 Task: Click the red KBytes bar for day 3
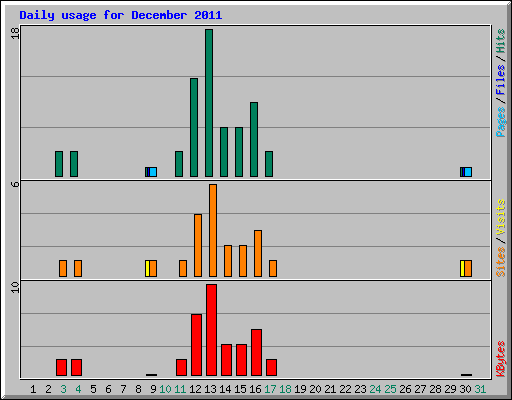[x=62, y=367]
